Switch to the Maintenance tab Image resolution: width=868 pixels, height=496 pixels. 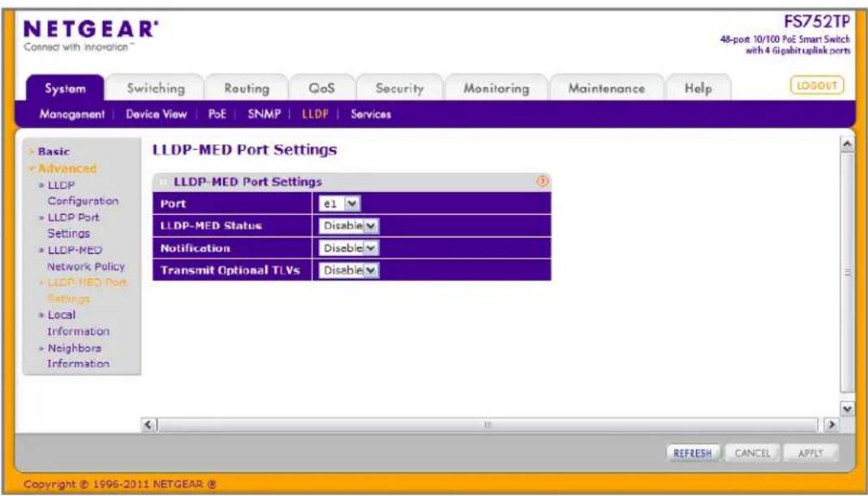(x=607, y=88)
